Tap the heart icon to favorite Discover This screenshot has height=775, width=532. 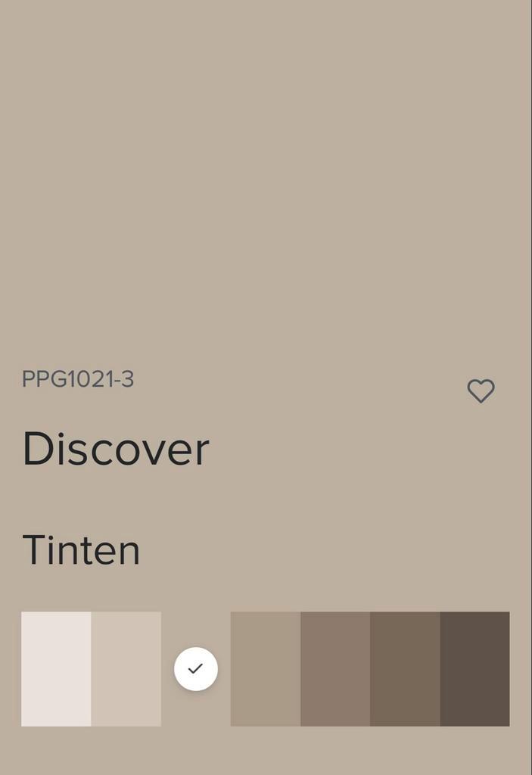tap(481, 391)
